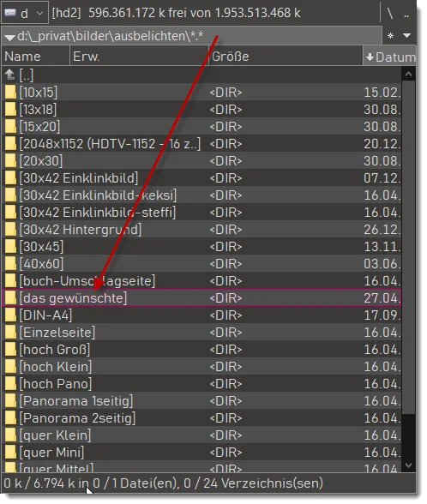
Task: Sort by the Größe column header
Action: 286,57
